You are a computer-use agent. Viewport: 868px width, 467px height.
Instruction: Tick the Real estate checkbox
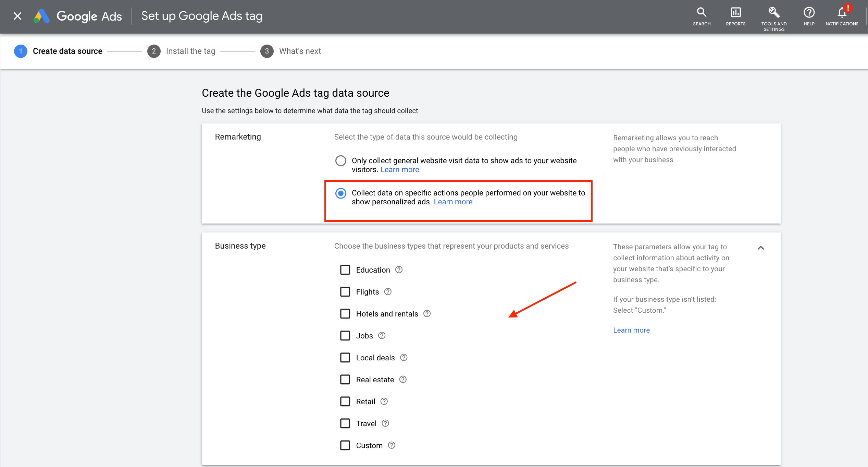point(345,380)
